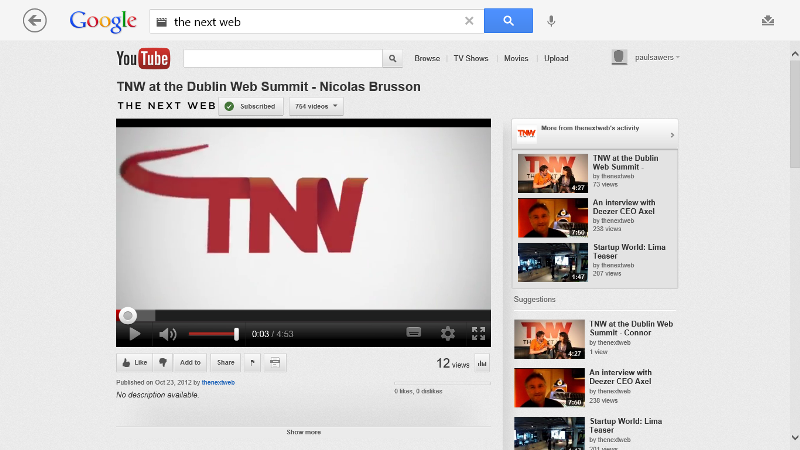Open THE NEXT WEB channel name
The height and width of the screenshot is (450, 800).
167,106
